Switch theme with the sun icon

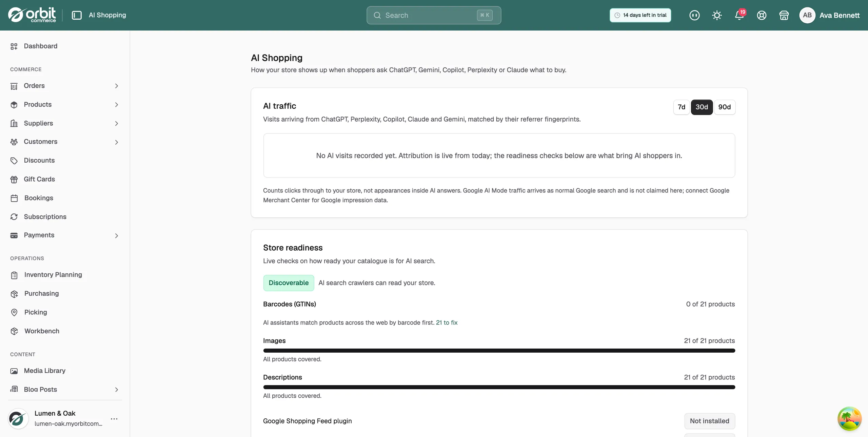point(717,15)
